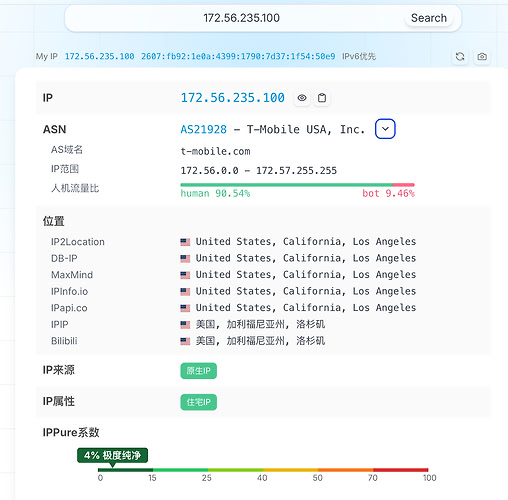This screenshot has width=508, height=500.
Task: Click the MaxMind row location text
Action: 306,274
